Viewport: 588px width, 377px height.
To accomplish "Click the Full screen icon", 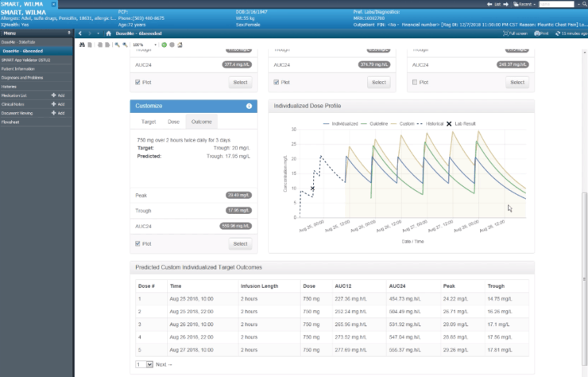I will coord(505,33).
